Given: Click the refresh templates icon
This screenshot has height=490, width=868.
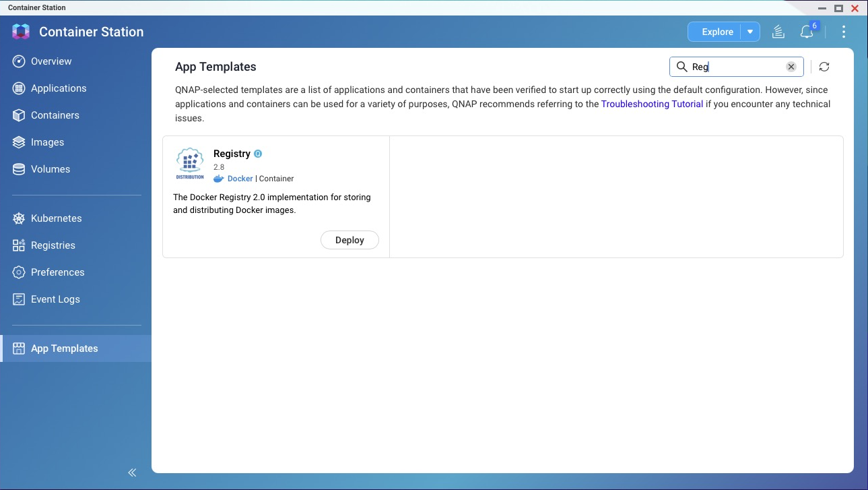Looking at the screenshot, I should pos(824,67).
